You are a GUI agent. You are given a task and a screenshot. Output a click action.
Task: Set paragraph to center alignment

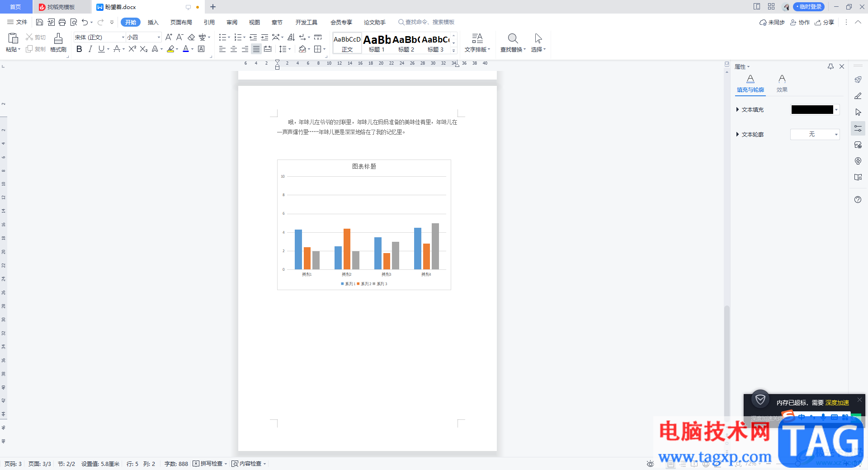[x=233, y=49]
